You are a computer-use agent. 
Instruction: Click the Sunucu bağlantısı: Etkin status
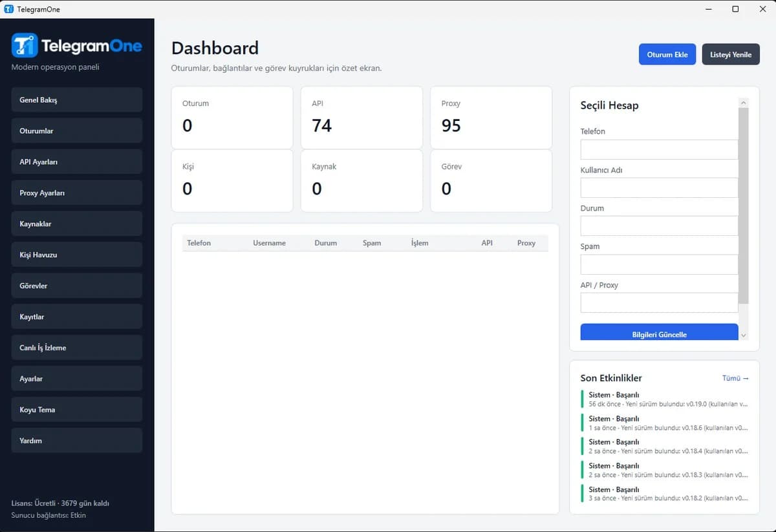click(48, 515)
